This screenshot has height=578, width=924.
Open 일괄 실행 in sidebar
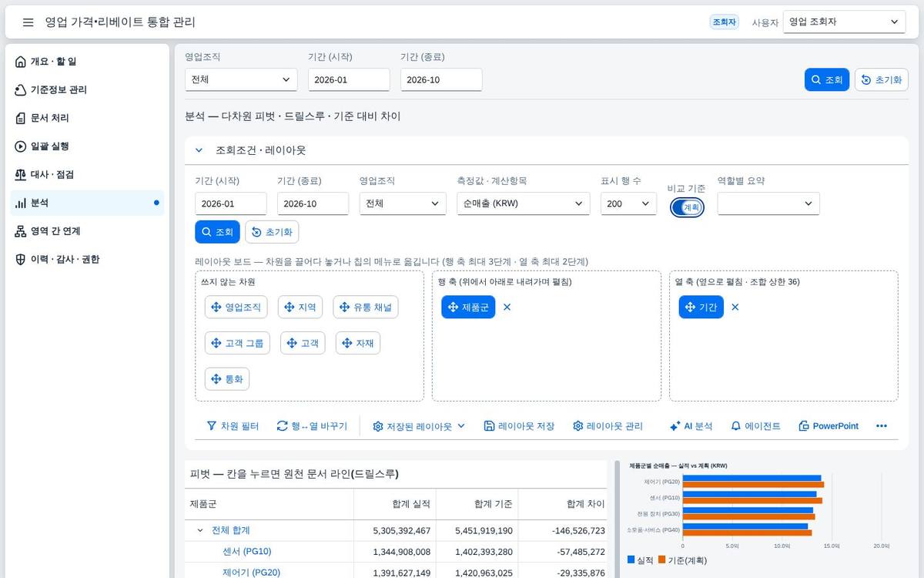[x=87, y=146]
